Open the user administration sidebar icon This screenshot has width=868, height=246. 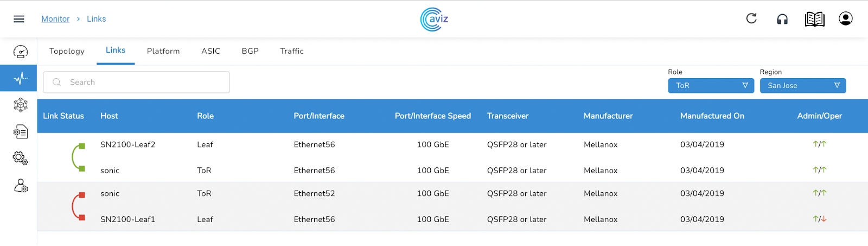pyautogui.click(x=20, y=186)
